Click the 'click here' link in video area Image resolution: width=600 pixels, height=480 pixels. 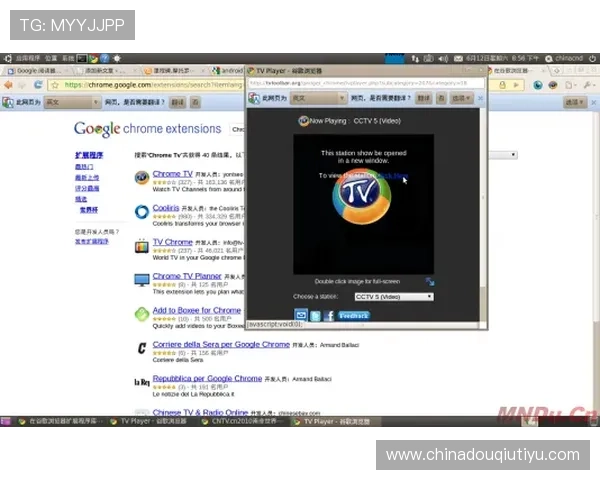(x=393, y=176)
